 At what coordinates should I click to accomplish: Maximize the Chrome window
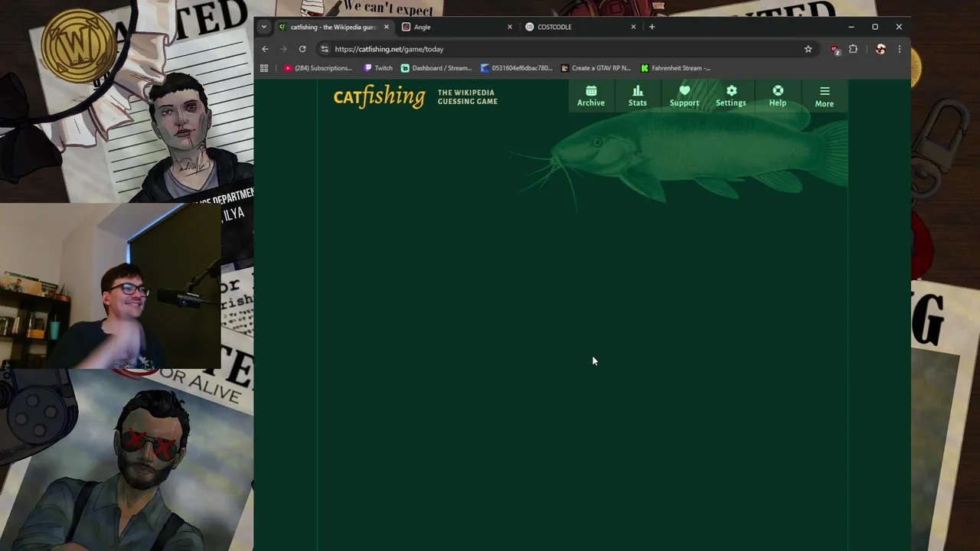875,27
